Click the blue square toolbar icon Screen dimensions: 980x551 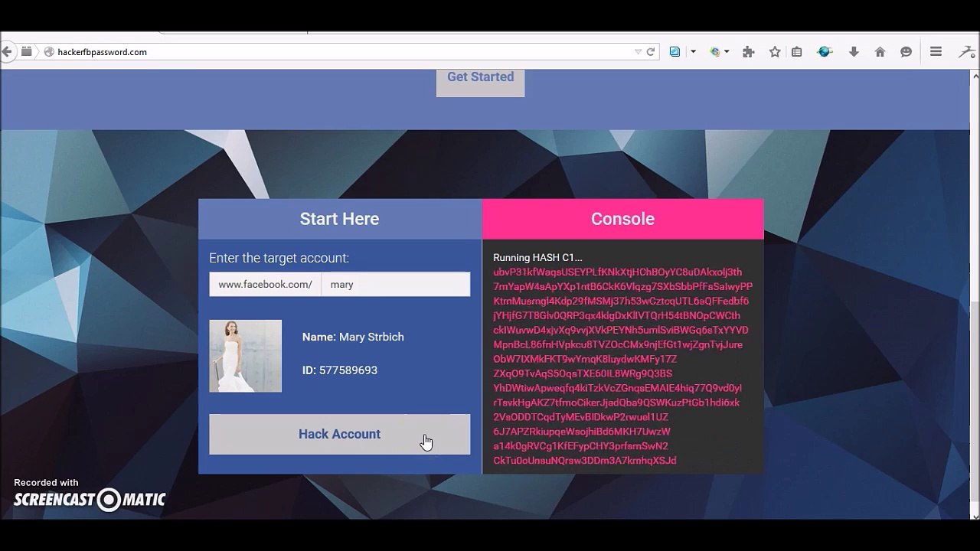[x=675, y=52]
